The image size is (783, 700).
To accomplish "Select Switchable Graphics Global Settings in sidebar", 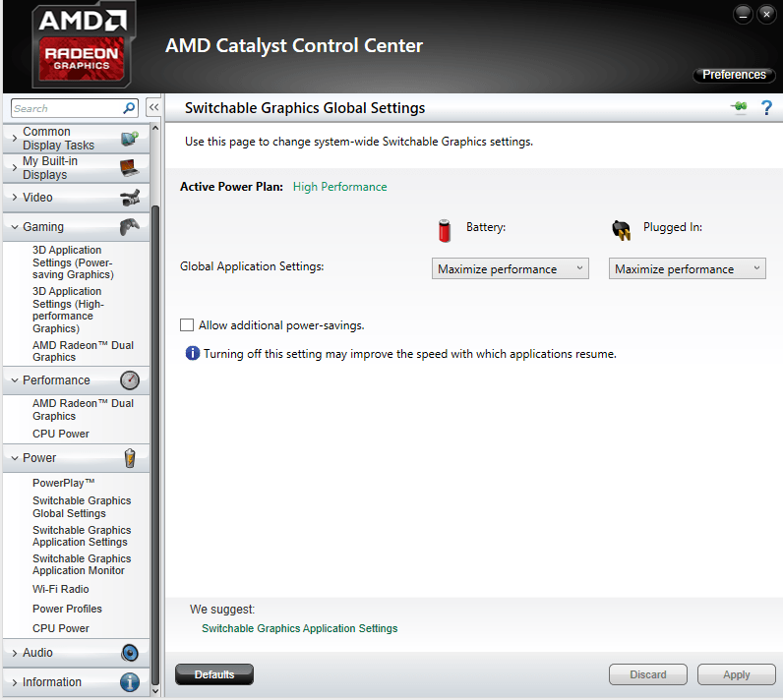I will pos(82,507).
